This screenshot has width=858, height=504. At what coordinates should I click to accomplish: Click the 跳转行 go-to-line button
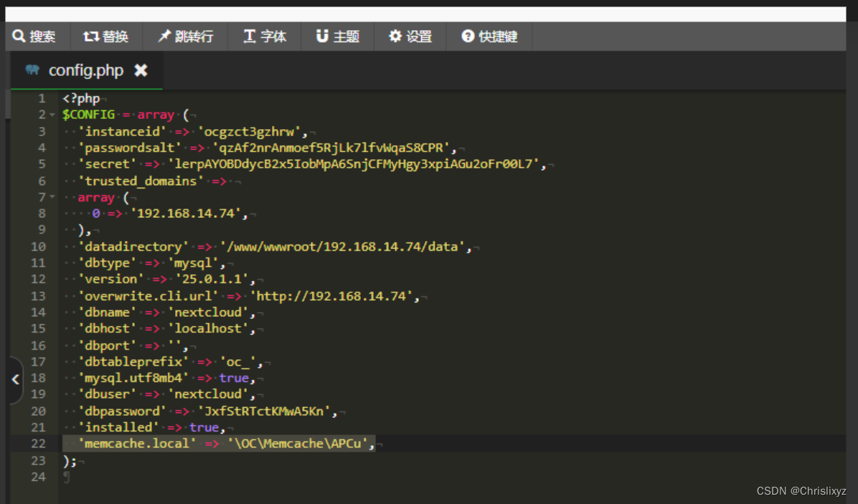click(x=186, y=37)
